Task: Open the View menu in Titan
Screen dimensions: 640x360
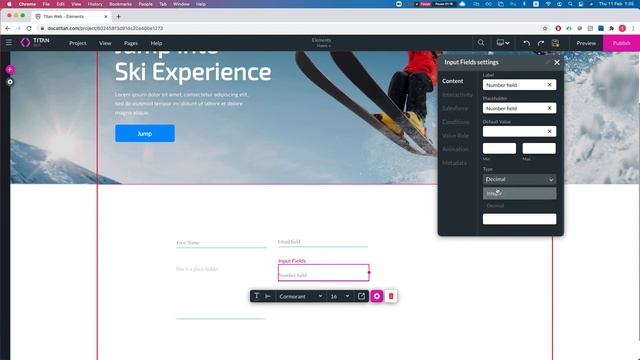Action: 105,43
